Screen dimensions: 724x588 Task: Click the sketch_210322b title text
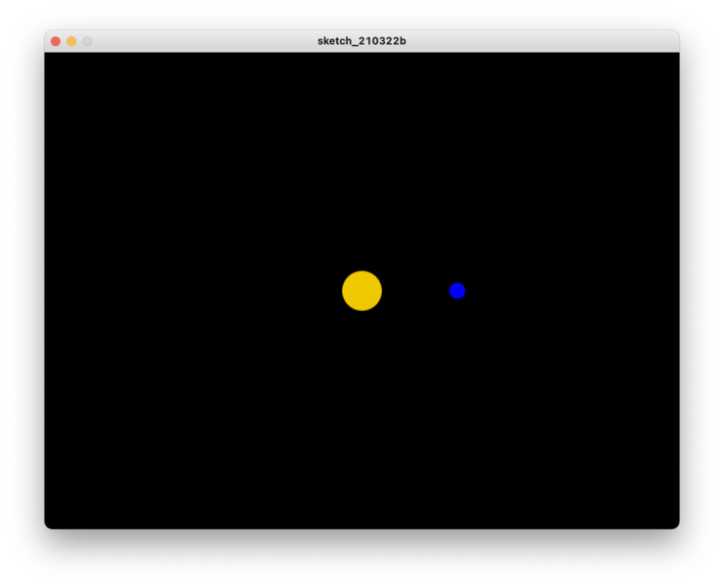pyautogui.click(x=362, y=41)
